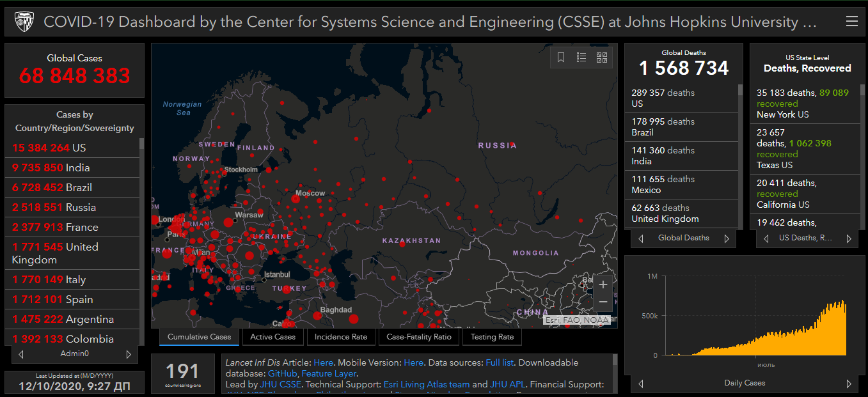The height and width of the screenshot is (397, 868).
Task: Open the basemap gallery grid icon
Action: pyautogui.click(x=602, y=58)
